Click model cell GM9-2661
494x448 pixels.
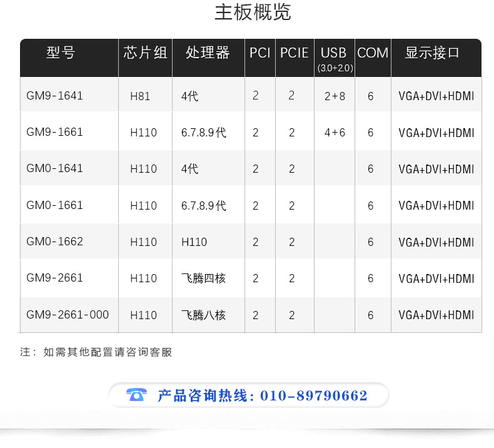tap(54, 277)
